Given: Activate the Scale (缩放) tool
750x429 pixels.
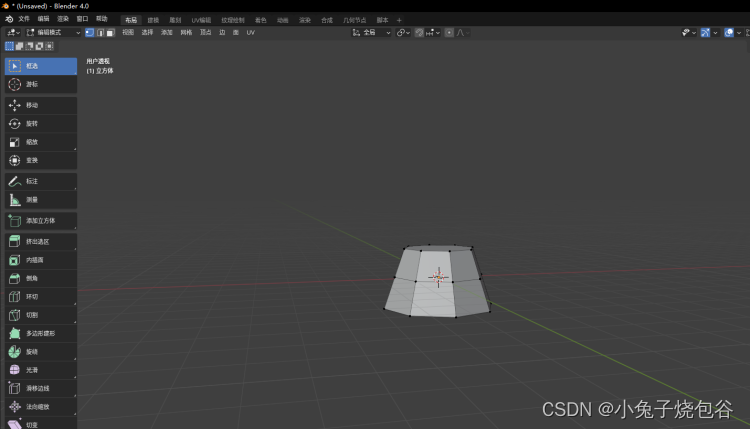Looking at the screenshot, I should click(41, 142).
